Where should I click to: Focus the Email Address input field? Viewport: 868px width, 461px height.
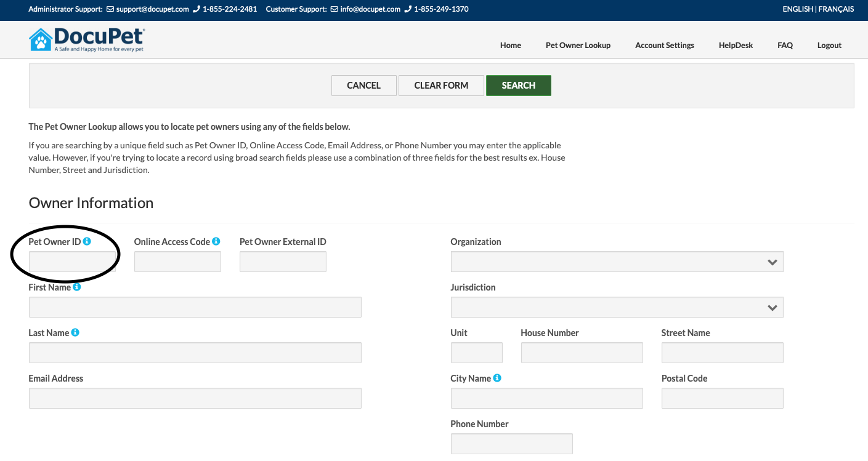pos(195,398)
